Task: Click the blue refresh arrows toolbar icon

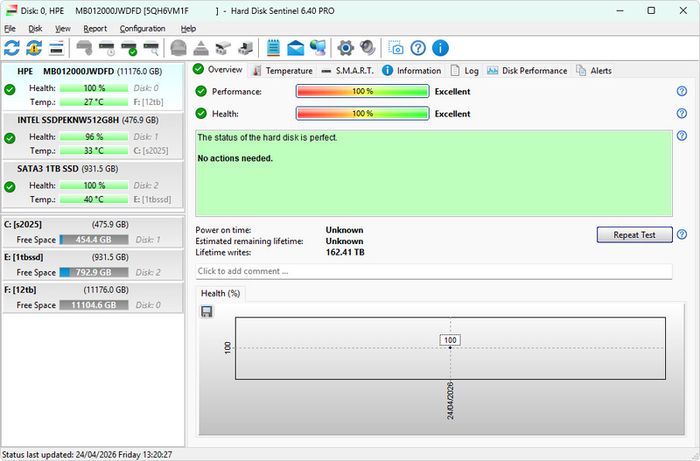Action: (12, 48)
